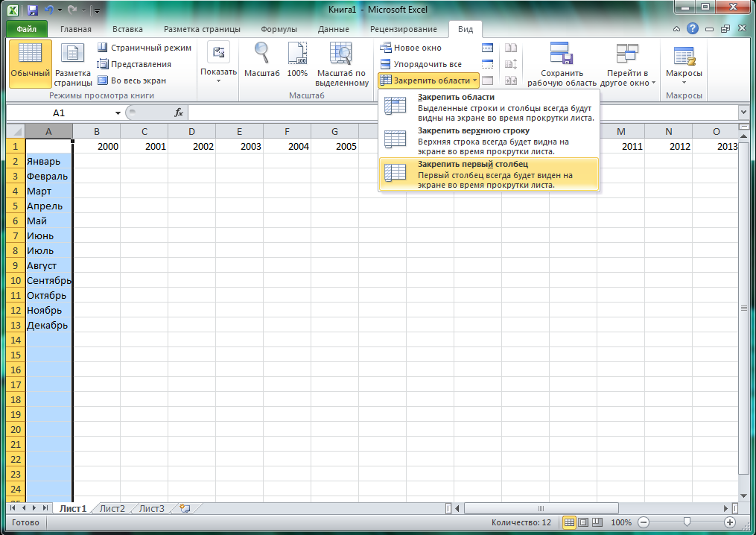
Task: Click the Select All corner of the sheet
Action: pyautogui.click(x=16, y=131)
